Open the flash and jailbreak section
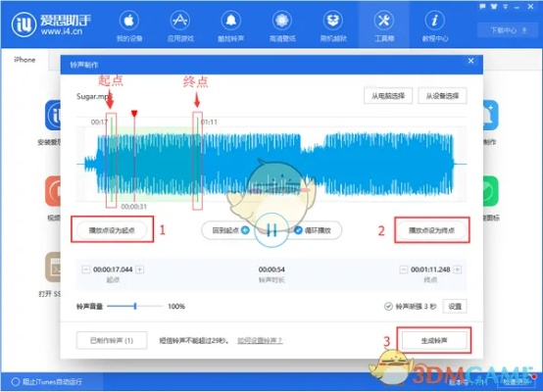The height and width of the screenshot is (392, 543). (333, 26)
